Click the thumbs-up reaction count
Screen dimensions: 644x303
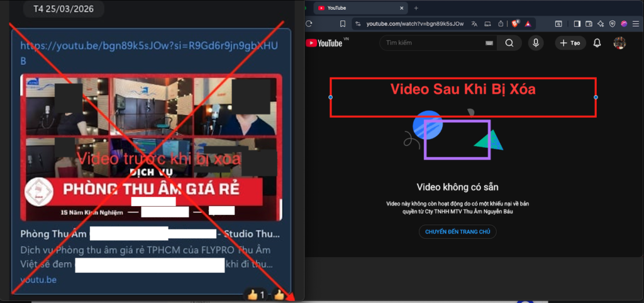256,294
